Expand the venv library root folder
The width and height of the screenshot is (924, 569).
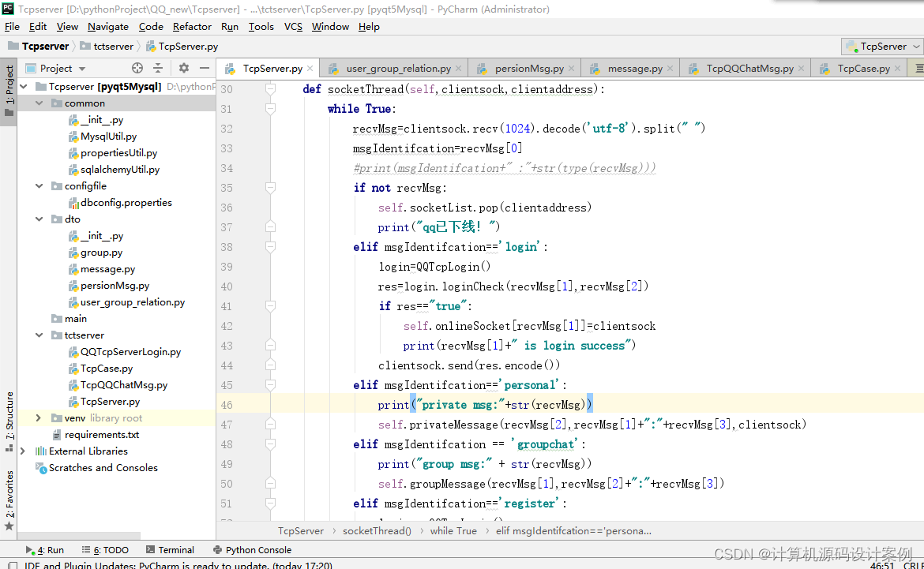(x=39, y=417)
